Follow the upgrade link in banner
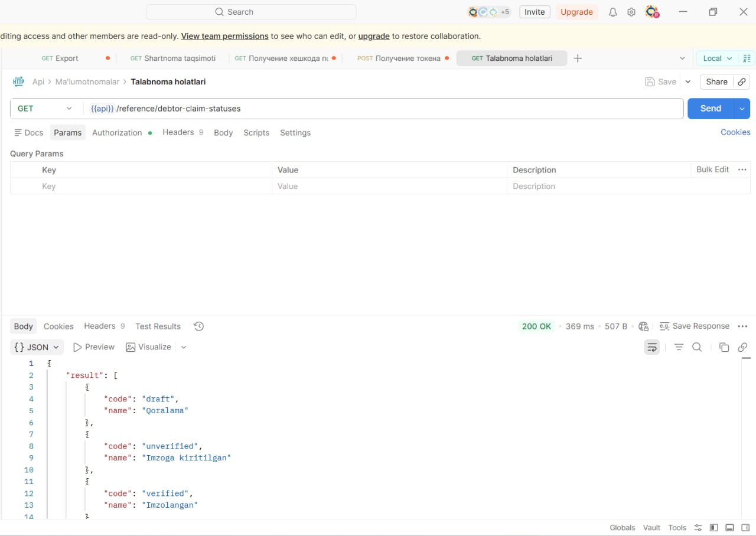 click(x=374, y=36)
